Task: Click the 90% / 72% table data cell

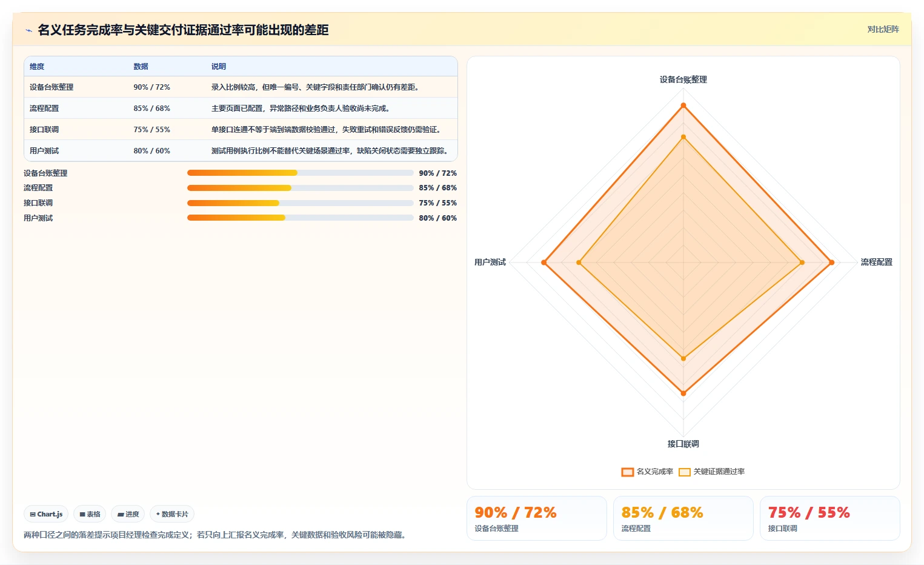Action: click(152, 87)
